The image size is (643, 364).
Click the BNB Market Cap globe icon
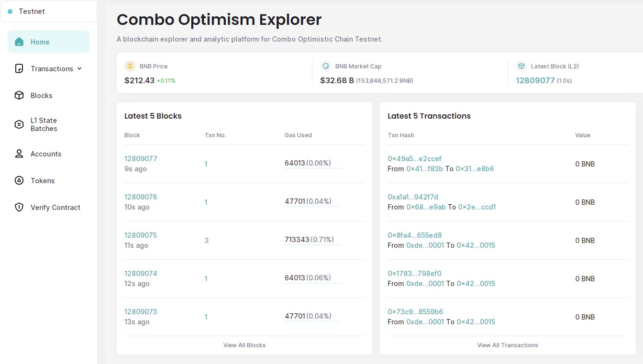[326, 66]
